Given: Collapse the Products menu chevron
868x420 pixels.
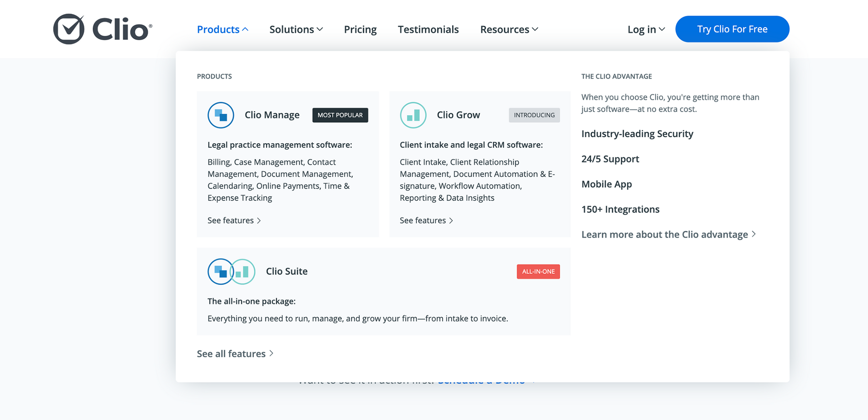Looking at the screenshot, I should pos(245,29).
